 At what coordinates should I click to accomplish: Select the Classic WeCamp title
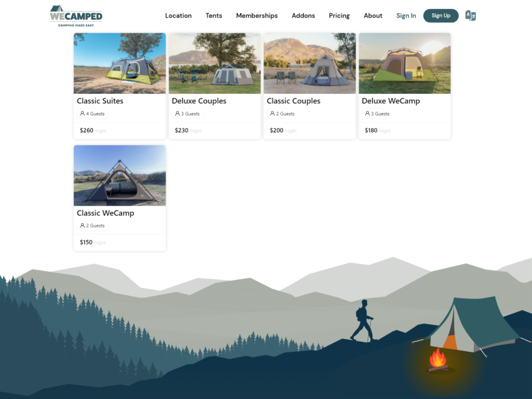pos(105,213)
